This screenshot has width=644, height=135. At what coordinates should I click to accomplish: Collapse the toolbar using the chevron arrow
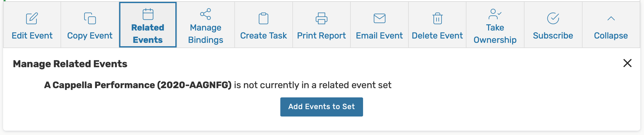611,18
